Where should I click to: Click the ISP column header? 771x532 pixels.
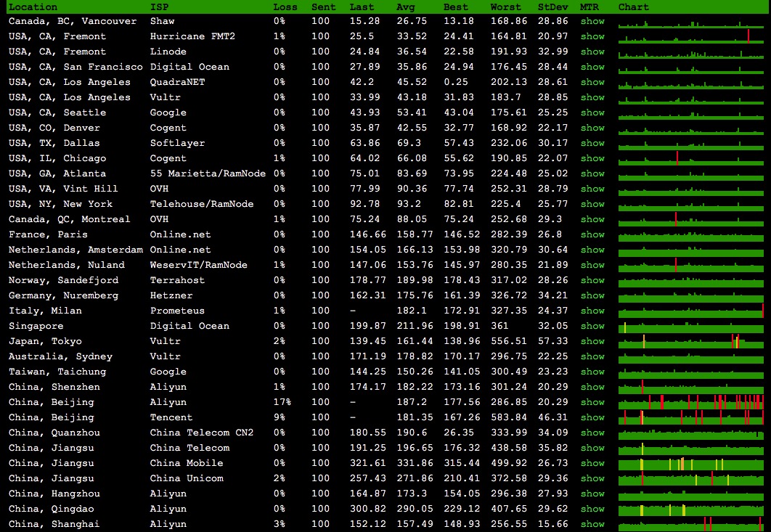[159, 7]
